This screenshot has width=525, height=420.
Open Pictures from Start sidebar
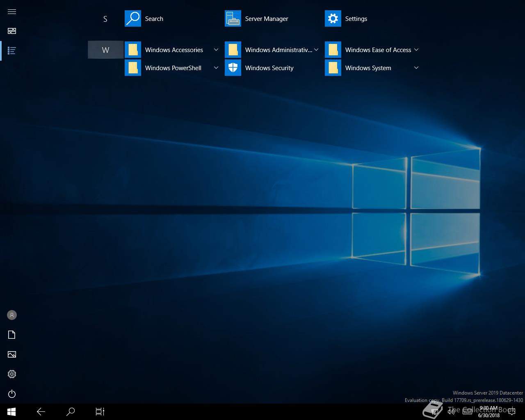pos(12,354)
